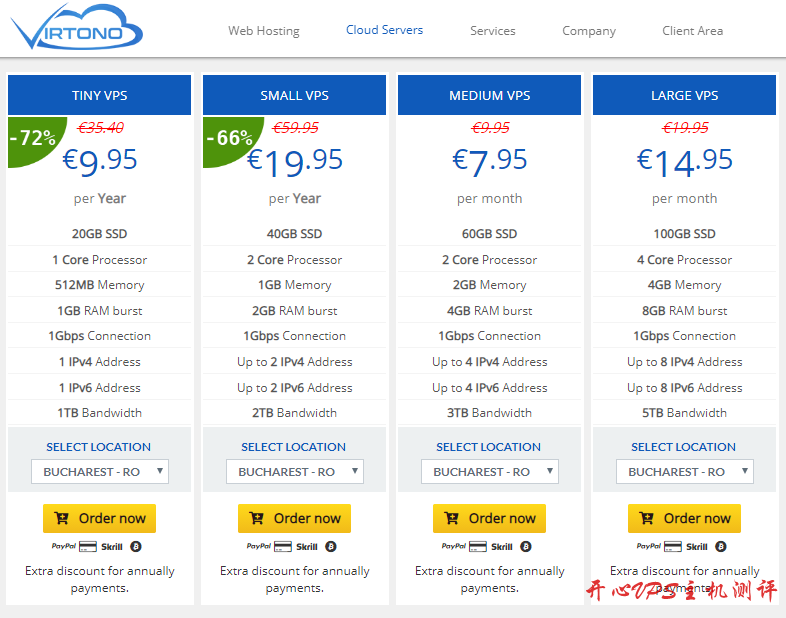This screenshot has width=786, height=618.
Task: Open the Medium VPS location dropdown
Action: (489, 472)
